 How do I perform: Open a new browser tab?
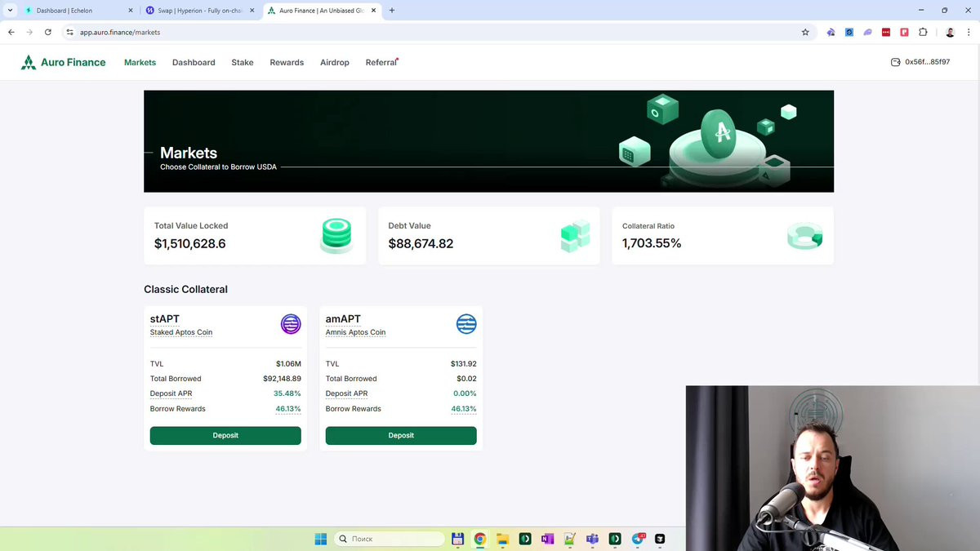392,11
